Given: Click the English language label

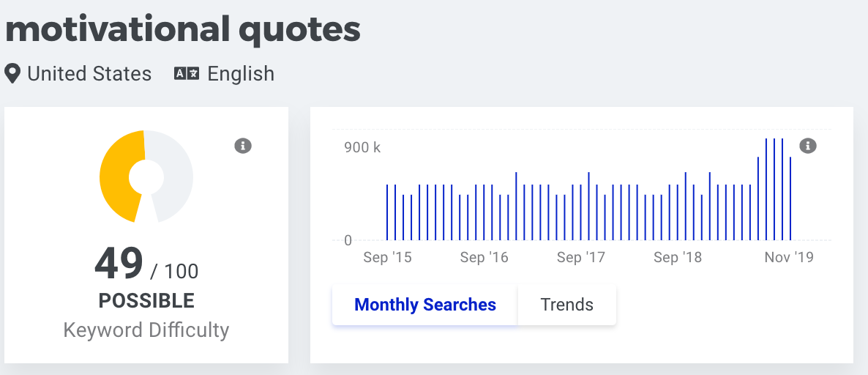Looking at the screenshot, I should coord(241,74).
